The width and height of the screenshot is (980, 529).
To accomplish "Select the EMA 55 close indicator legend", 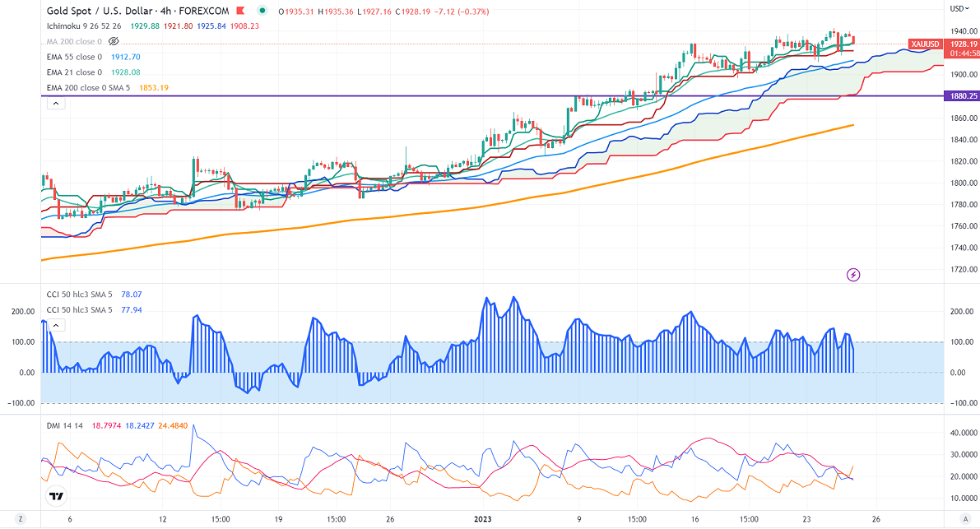I will point(74,57).
